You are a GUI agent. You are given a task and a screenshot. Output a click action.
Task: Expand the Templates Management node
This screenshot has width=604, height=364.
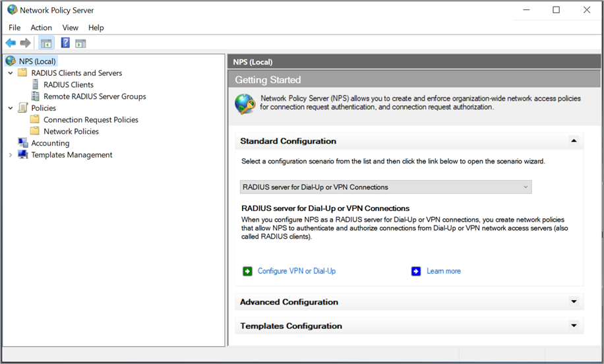click(x=11, y=155)
